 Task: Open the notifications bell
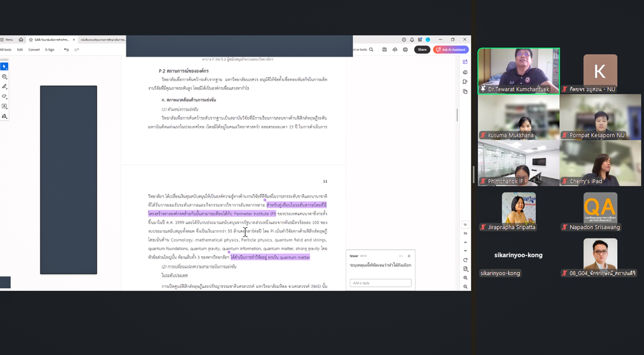(x=412, y=40)
